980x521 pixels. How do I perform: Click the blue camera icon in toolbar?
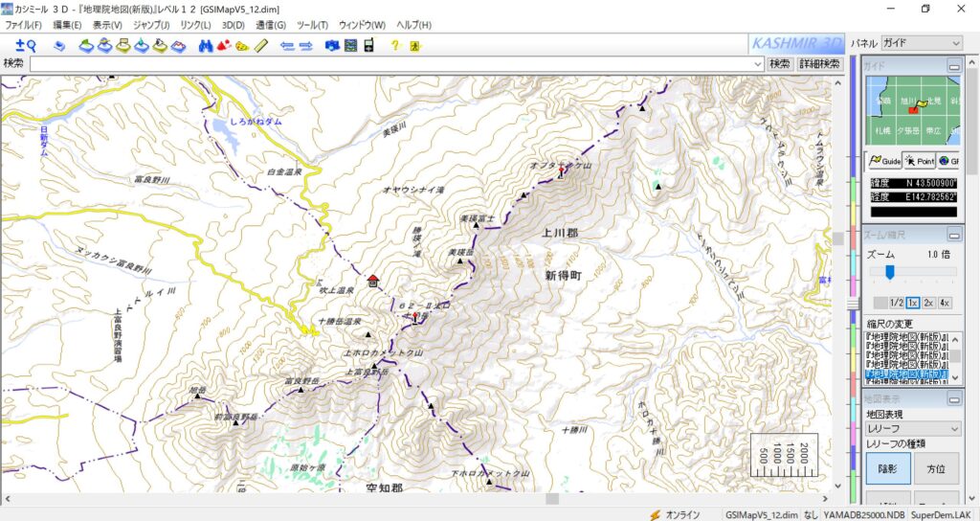[x=332, y=46]
